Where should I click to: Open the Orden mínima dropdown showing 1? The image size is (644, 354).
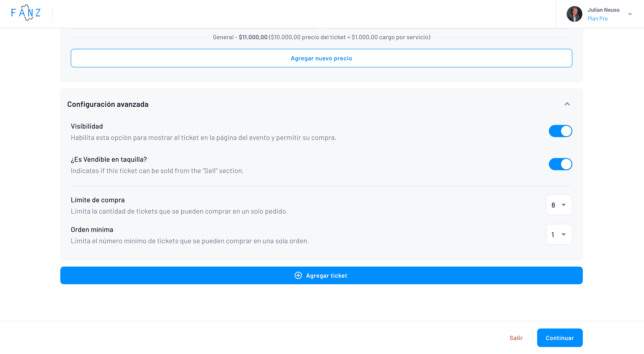click(559, 234)
